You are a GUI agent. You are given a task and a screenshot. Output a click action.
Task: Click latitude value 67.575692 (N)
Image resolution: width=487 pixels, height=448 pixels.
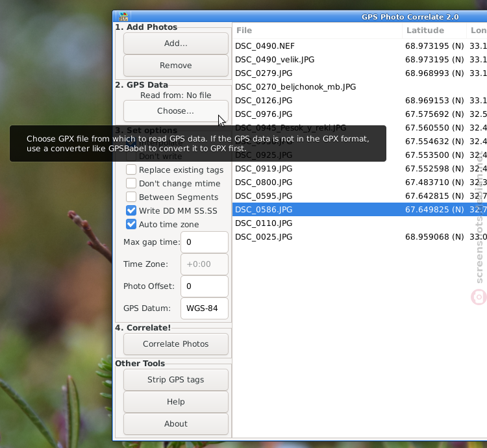[x=434, y=114]
